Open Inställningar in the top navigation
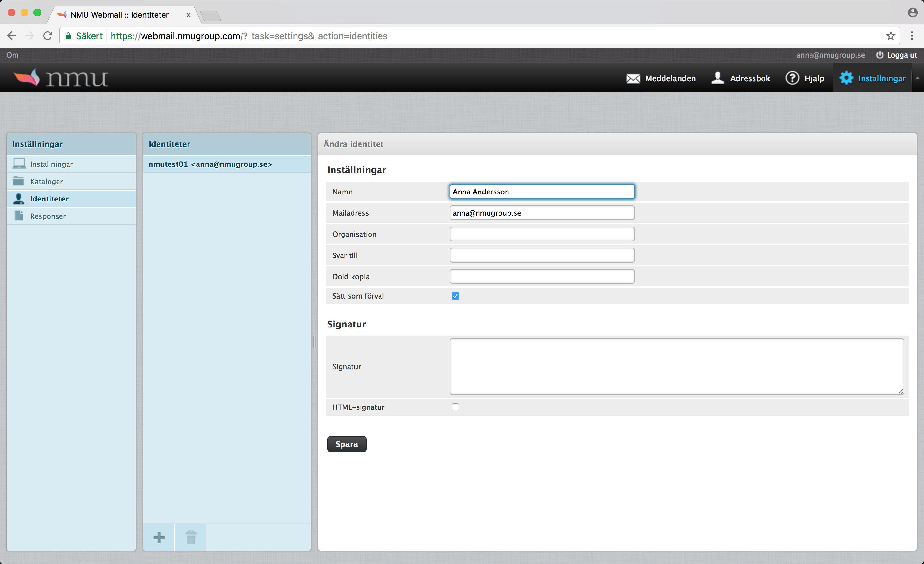The height and width of the screenshot is (564, 924). click(x=872, y=78)
